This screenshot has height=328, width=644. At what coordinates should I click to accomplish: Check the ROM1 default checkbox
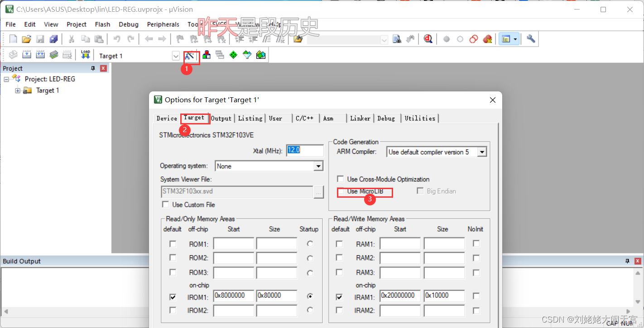[x=173, y=244]
